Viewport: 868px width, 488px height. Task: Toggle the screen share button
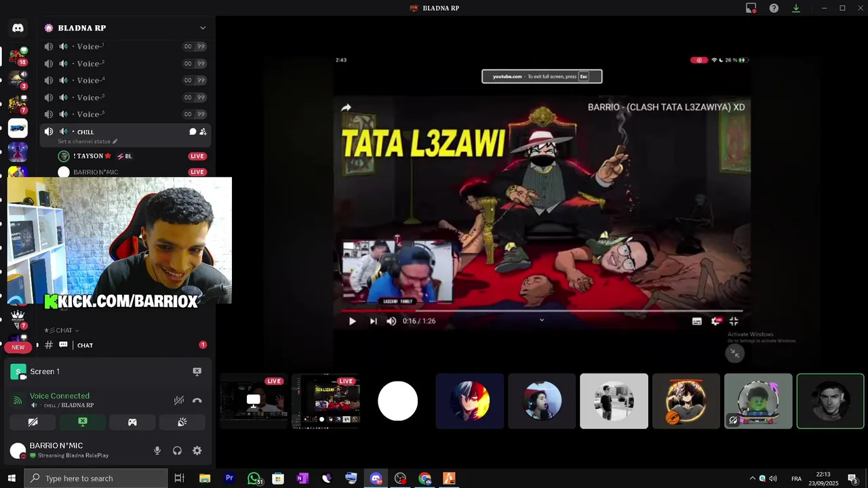[83, 422]
